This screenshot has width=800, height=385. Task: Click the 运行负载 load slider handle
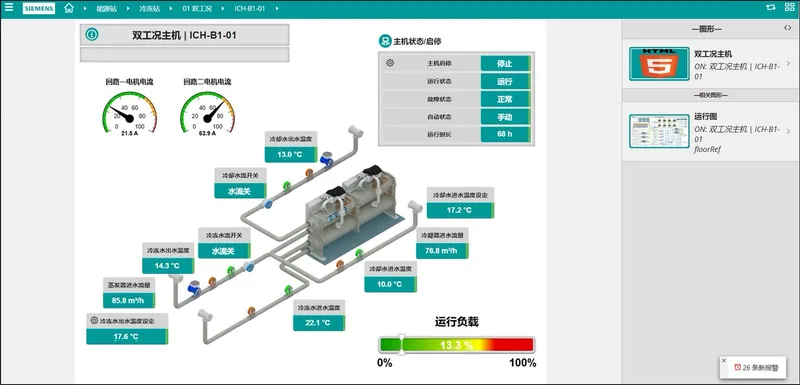click(x=402, y=345)
